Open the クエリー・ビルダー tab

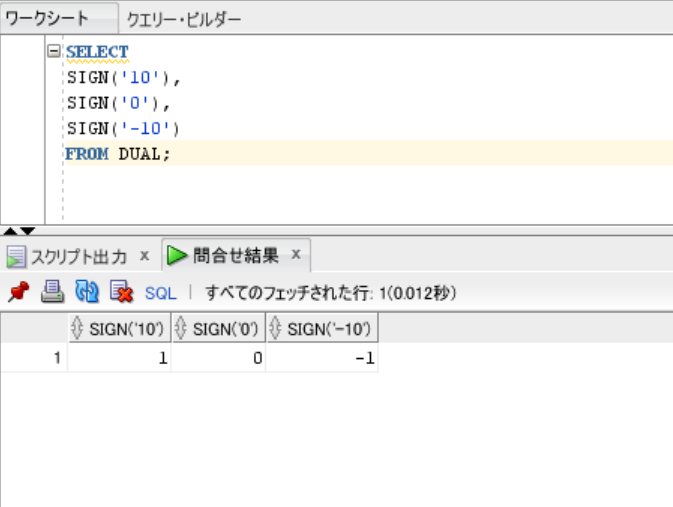click(183, 19)
